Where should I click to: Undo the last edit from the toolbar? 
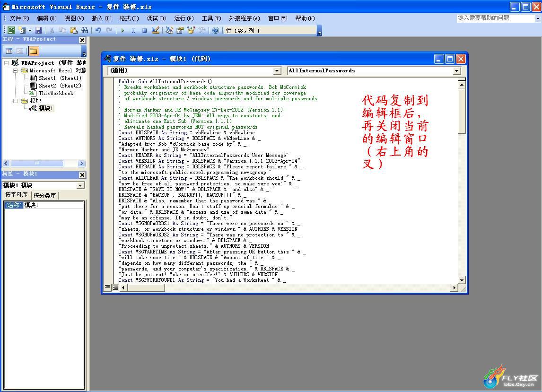98,30
